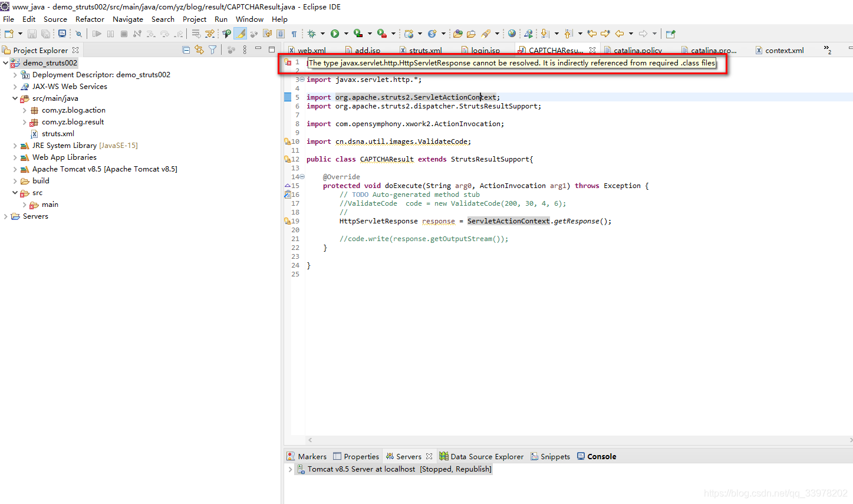The image size is (853, 504).
Task: Open the New wizard icon
Action: click(9, 34)
